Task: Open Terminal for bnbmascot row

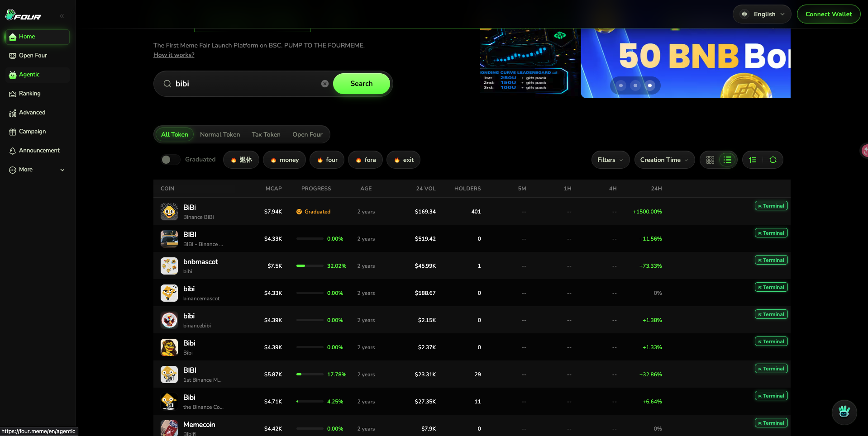Action: pos(771,260)
